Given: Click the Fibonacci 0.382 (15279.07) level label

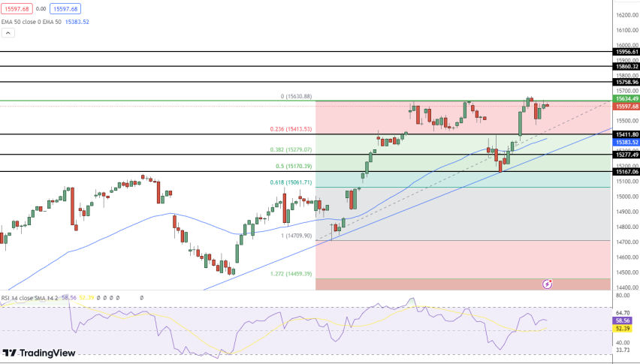Looking at the screenshot, I should click(x=291, y=150).
